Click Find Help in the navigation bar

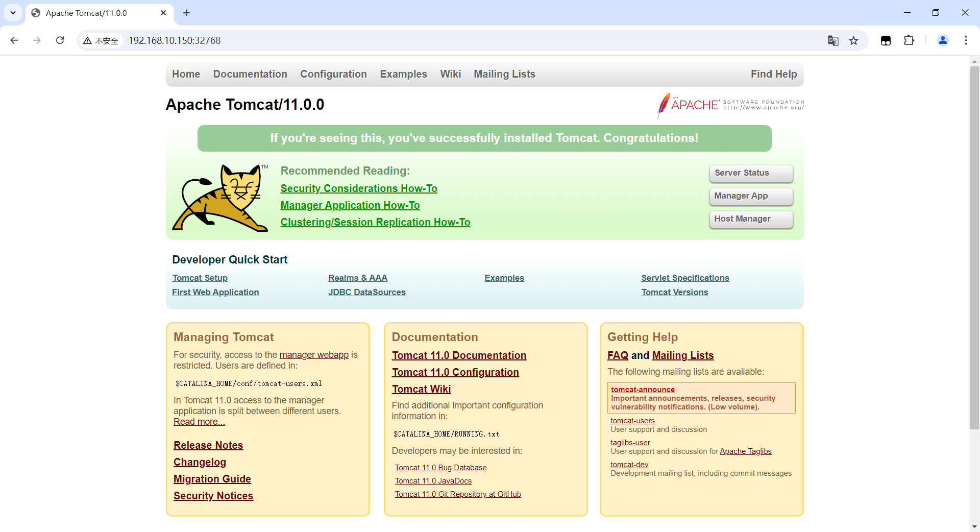point(774,74)
